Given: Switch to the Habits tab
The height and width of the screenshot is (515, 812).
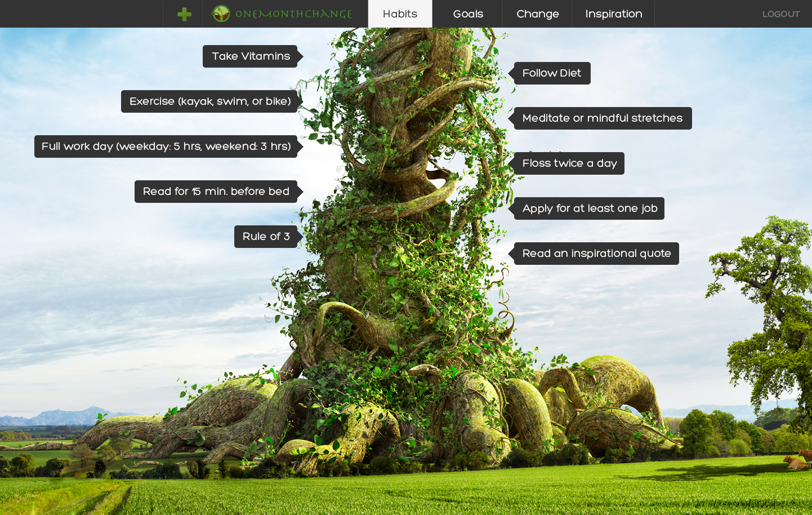Looking at the screenshot, I should point(400,14).
